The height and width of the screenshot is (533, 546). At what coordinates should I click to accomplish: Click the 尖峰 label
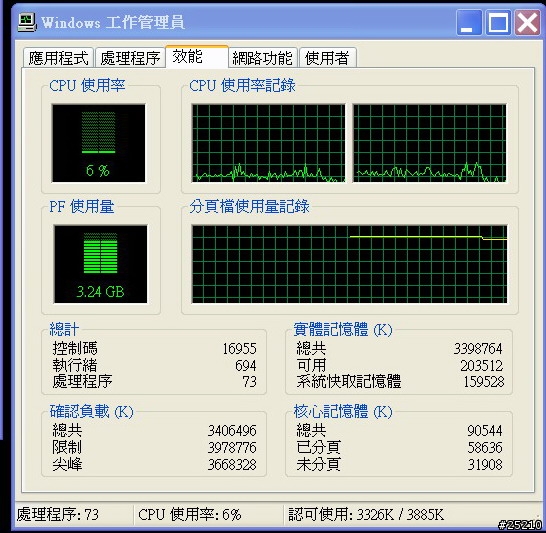67,464
